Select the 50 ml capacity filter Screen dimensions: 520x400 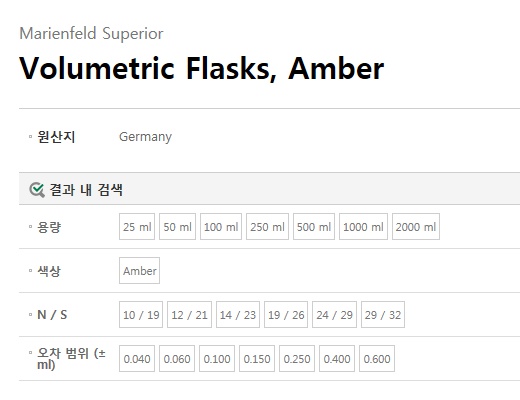point(177,227)
